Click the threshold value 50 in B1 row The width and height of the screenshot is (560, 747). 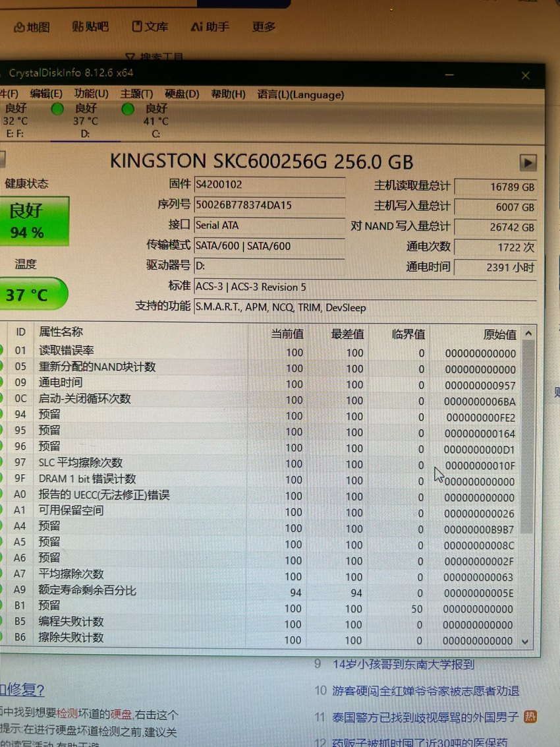416,609
